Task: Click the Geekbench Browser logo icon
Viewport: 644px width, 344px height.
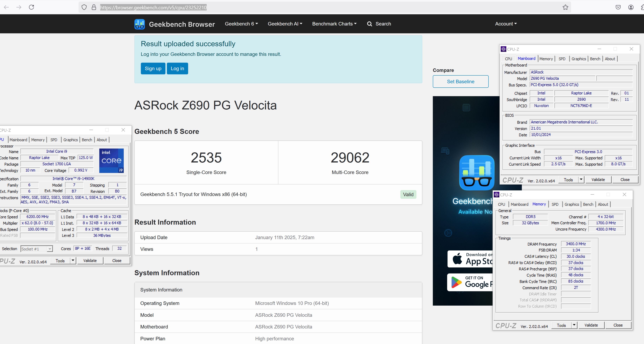Action: click(139, 24)
